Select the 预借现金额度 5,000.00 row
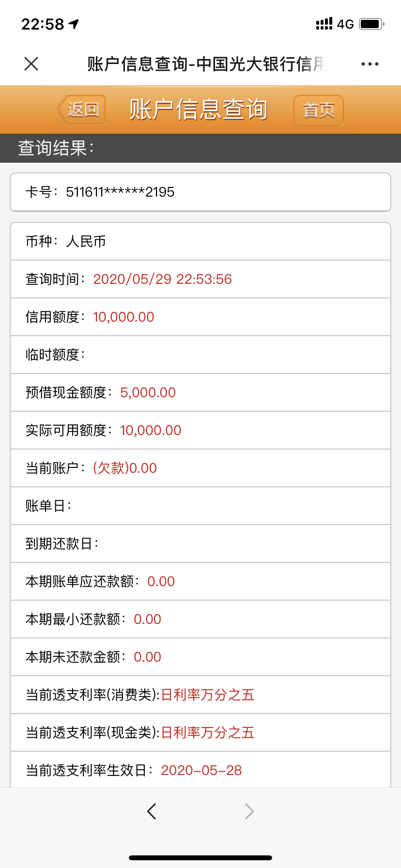 point(200,392)
